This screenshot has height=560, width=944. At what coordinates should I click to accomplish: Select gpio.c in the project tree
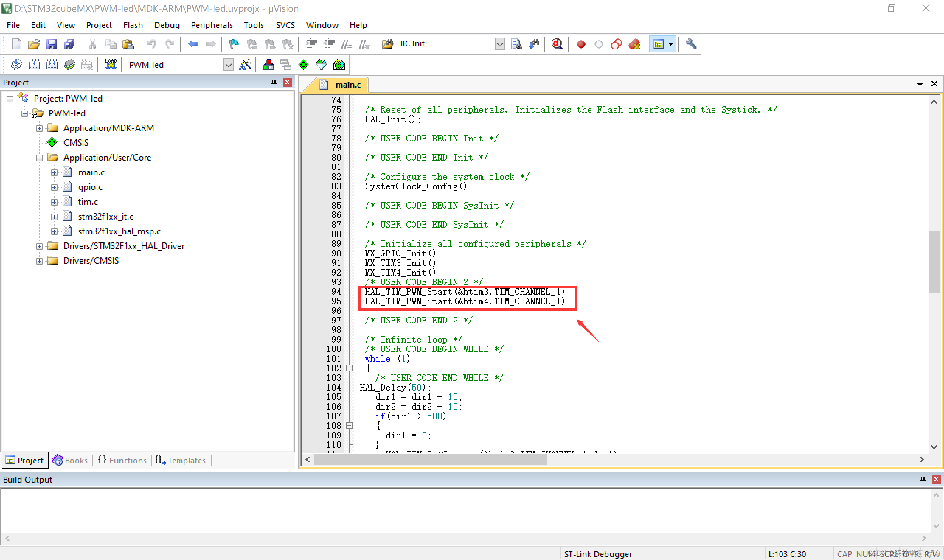point(90,187)
